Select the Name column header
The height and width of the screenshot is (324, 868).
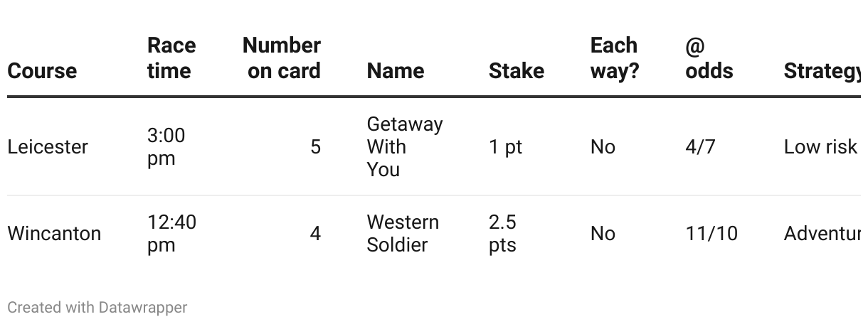395,71
